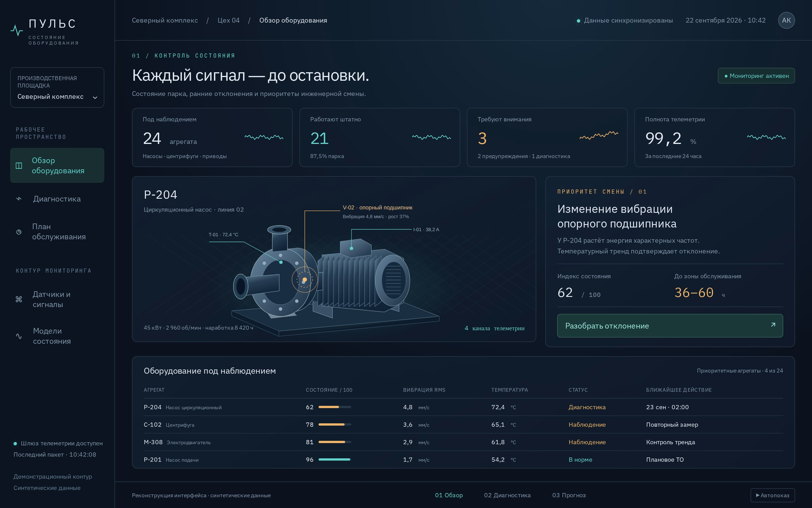
Task: Switch to the 03 Прогноз tab
Action: tap(569, 495)
